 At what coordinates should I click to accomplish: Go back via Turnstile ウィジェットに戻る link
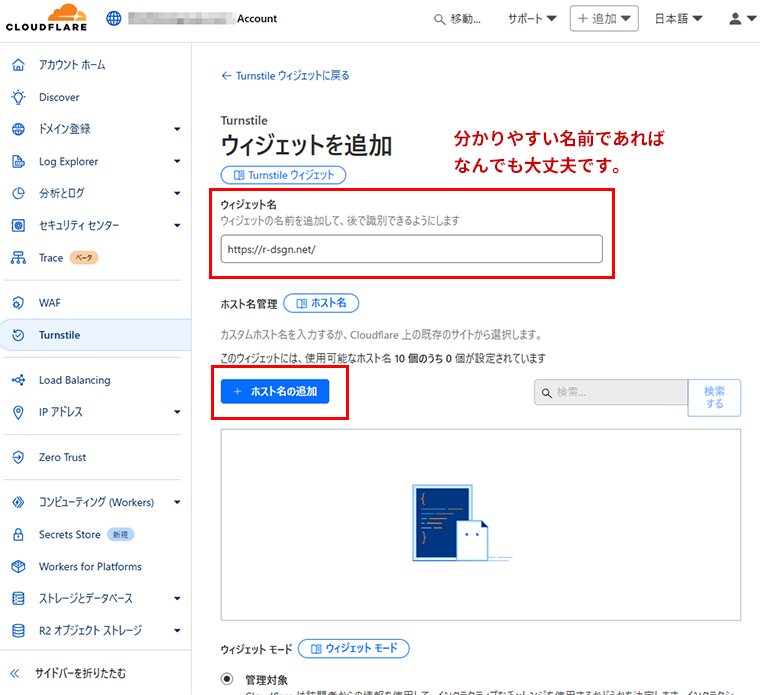285,76
